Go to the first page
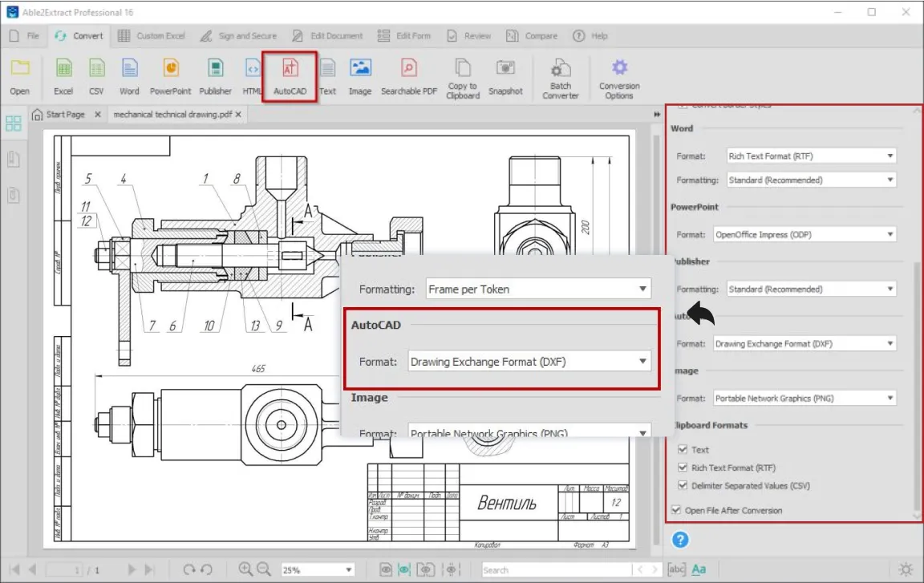Image resolution: width=924 pixels, height=583 pixels. coord(14,569)
